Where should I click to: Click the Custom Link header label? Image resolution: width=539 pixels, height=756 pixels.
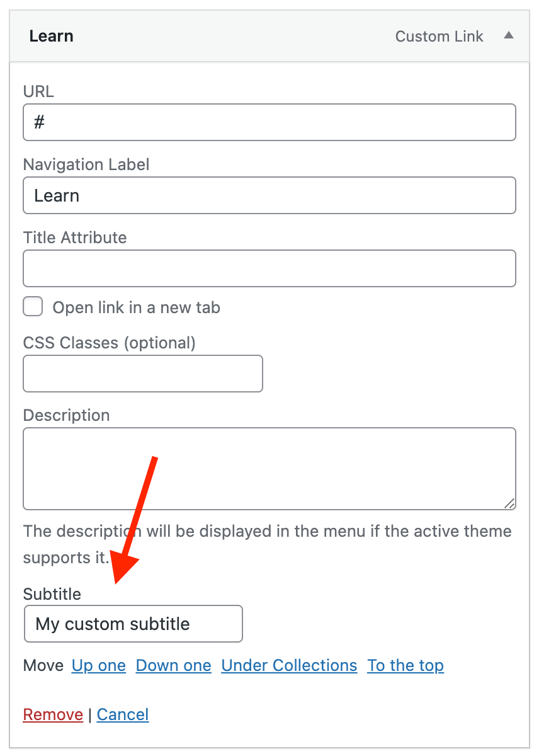pyautogui.click(x=439, y=36)
